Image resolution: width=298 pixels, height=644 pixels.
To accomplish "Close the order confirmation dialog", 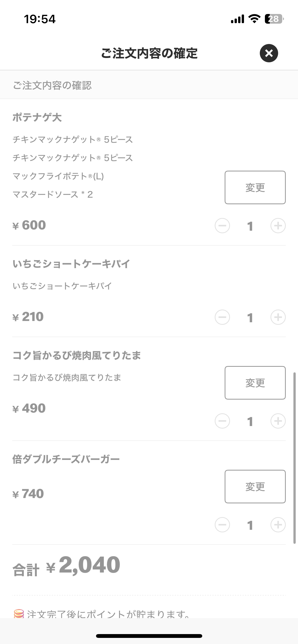I will coord(269,53).
